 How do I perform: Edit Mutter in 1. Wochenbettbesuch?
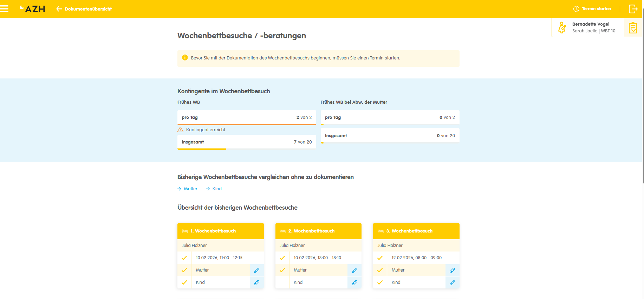coord(257,270)
